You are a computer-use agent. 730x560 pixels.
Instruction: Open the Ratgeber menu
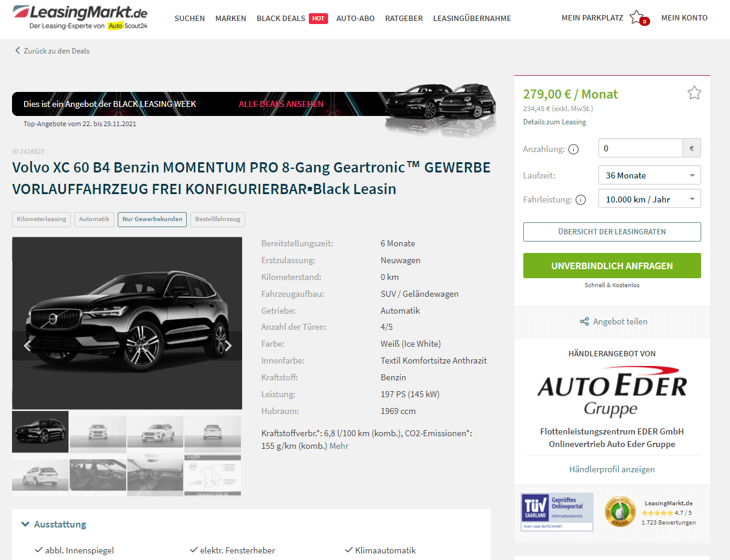coord(404,19)
